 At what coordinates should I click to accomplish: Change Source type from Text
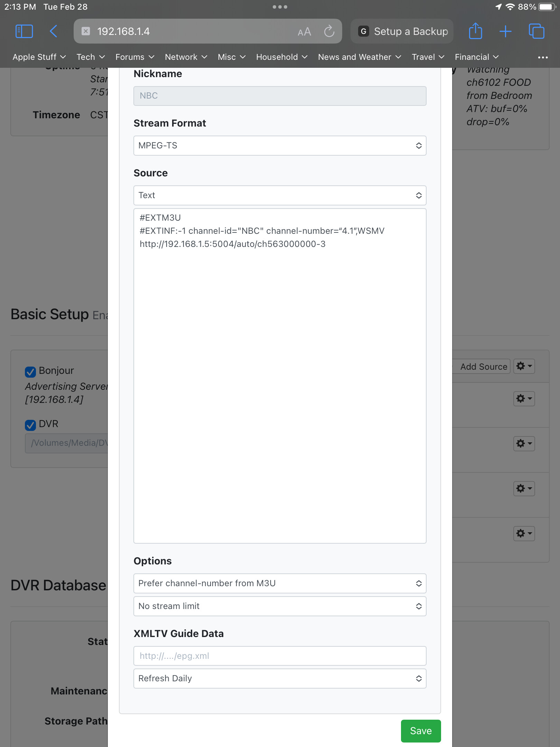[x=280, y=195]
